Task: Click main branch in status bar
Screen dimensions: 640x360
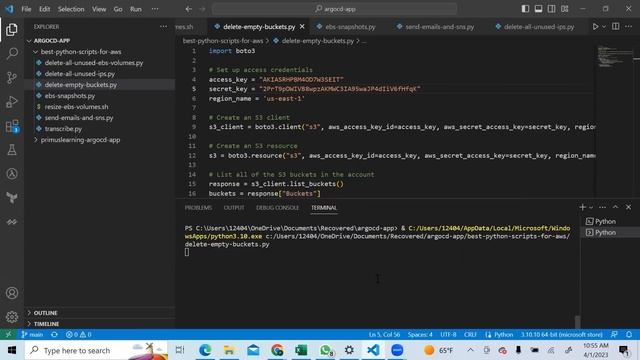Action: click(x=32, y=335)
